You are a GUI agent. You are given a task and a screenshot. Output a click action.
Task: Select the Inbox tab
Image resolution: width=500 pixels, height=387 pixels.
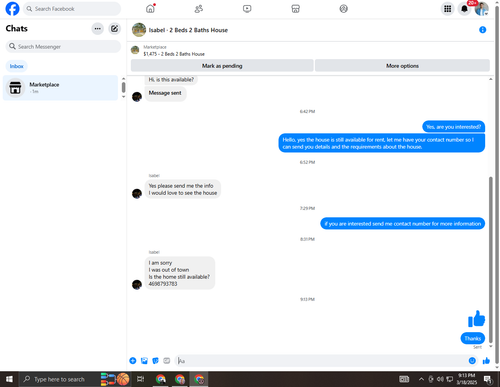click(16, 66)
